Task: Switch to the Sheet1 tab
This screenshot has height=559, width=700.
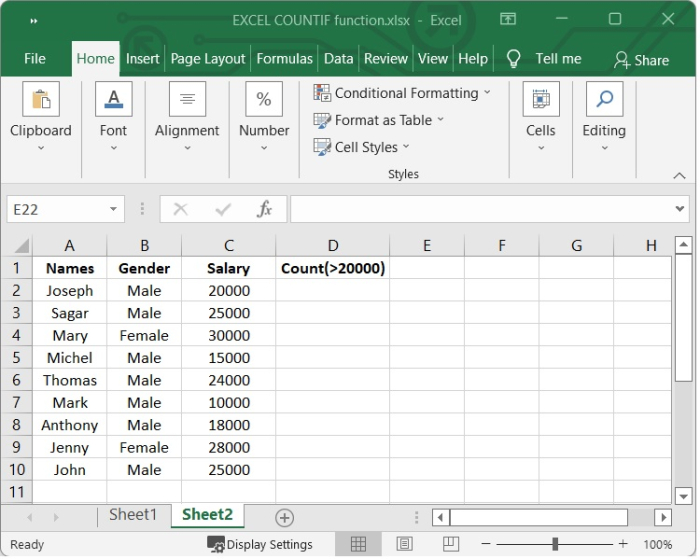Action: [x=133, y=515]
